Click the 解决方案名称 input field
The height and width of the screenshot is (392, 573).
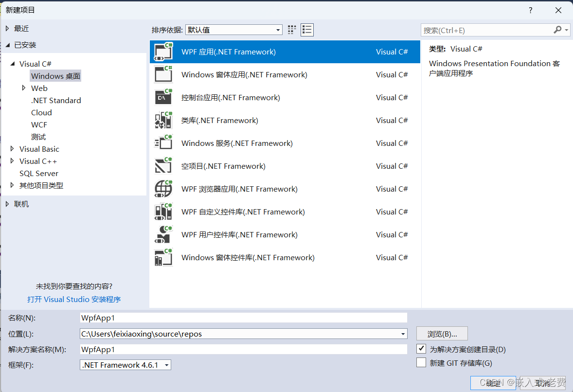pos(243,349)
